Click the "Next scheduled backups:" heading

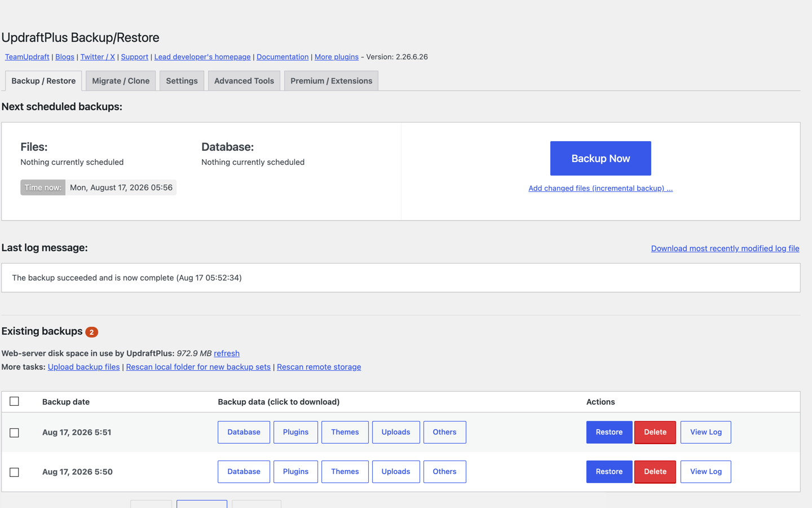point(62,107)
